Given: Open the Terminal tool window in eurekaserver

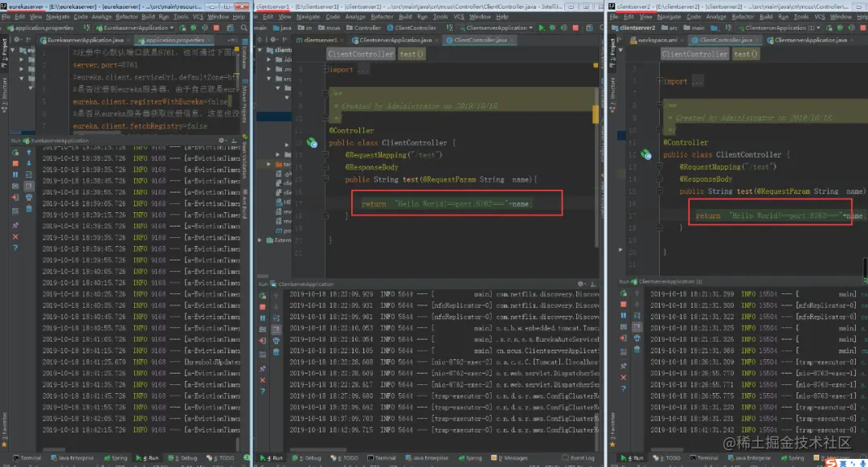Looking at the screenshot, I should click(x=27, y=458).
